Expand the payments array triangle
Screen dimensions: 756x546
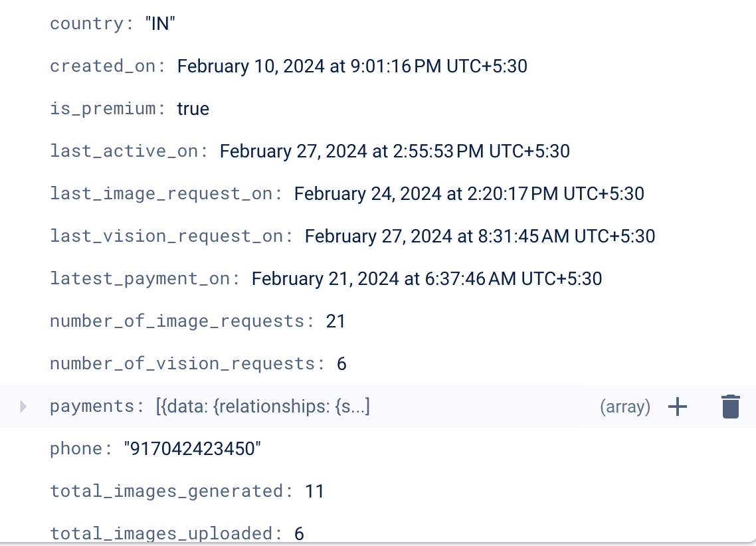tap(24, 407)
